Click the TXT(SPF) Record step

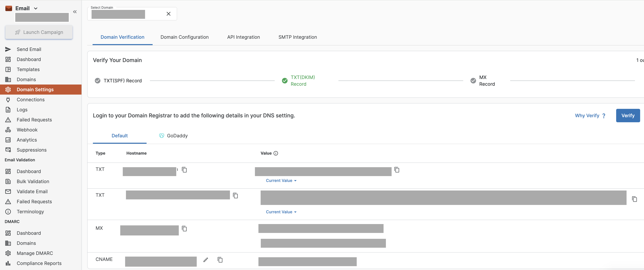(x=118, y=81)
